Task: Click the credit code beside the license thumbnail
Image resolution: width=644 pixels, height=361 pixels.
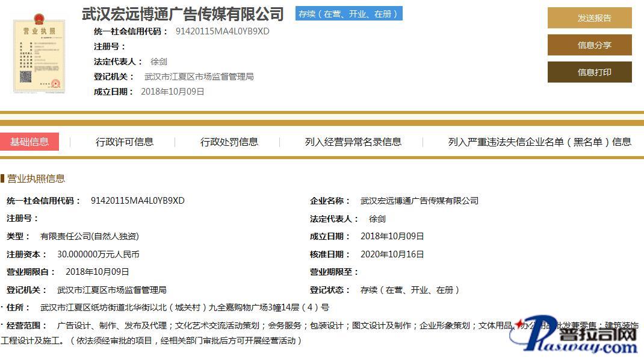Action: pyautogui.click(x=222, y=31)
